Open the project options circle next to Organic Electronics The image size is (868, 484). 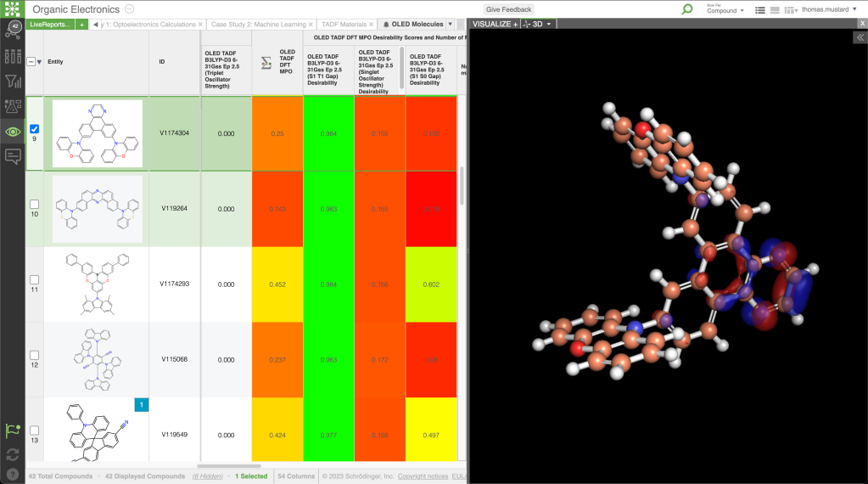tap(129, 8)
